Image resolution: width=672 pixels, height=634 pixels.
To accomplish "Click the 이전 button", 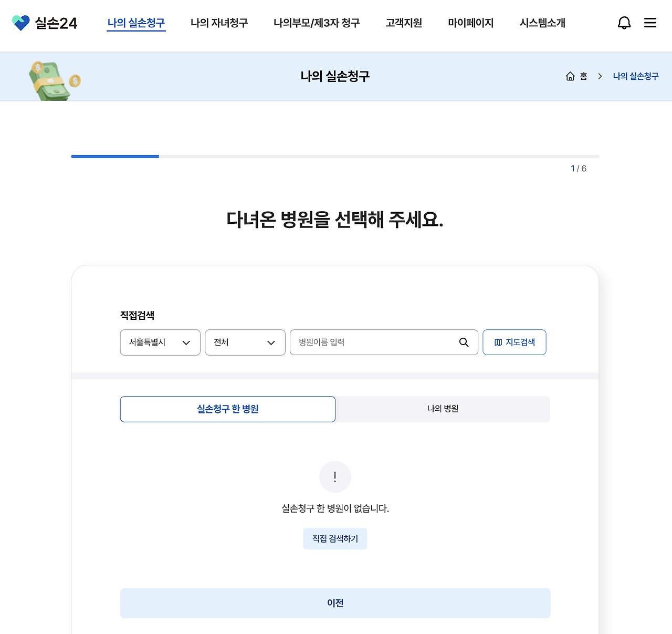I will point(335,603).
